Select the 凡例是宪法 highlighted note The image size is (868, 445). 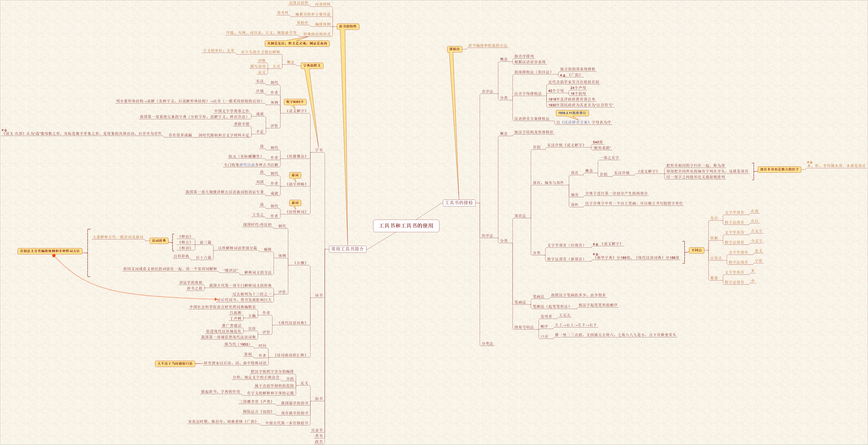tap(297, 43)
